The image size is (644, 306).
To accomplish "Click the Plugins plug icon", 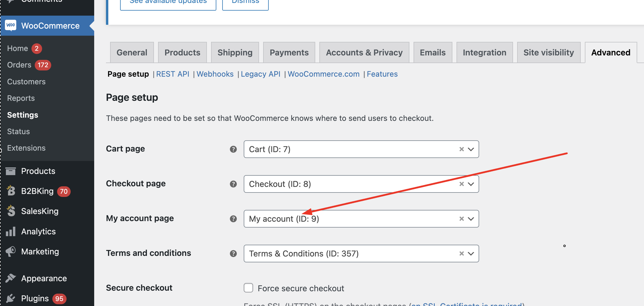I will [x=11, y=298].
